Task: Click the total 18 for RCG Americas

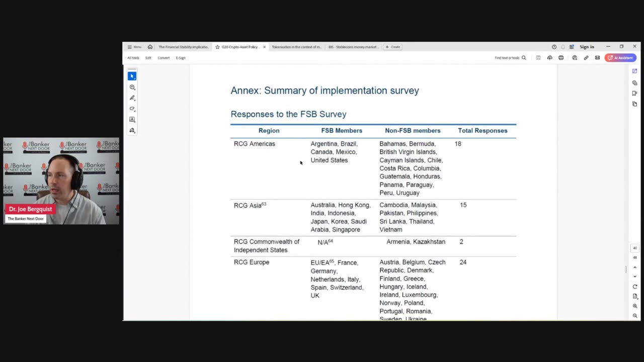Action: [x=458, y=144]
